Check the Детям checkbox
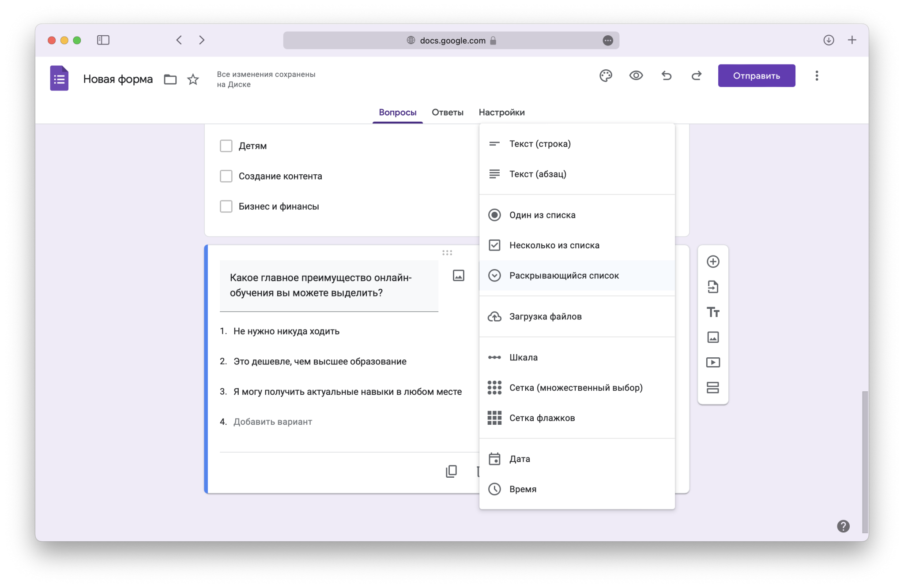 226,146
